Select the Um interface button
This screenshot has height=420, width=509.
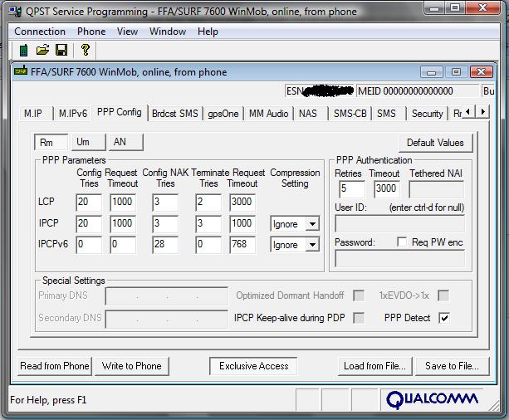pos(88,142)
